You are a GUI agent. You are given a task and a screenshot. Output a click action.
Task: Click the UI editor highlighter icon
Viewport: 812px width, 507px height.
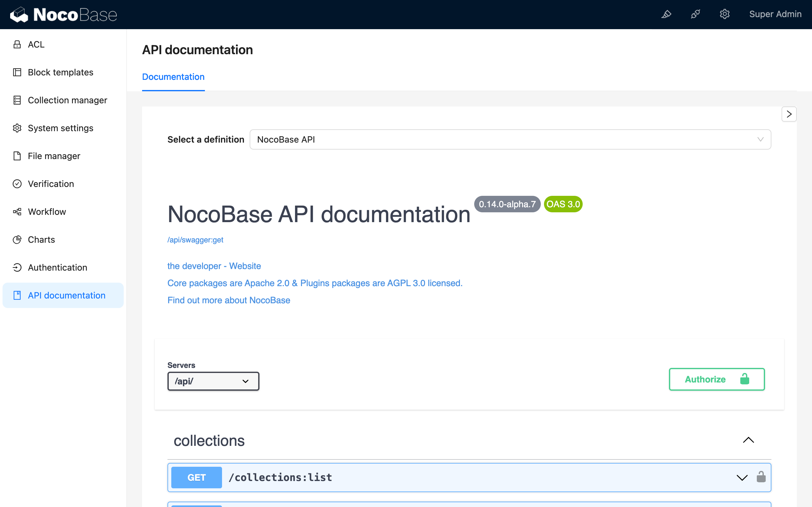(666, 14)
